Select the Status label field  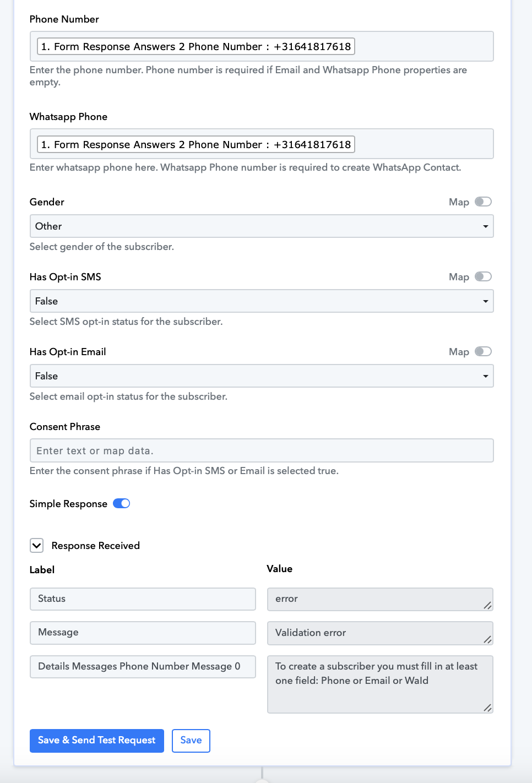pyautogui.click(x=143, y=599)
